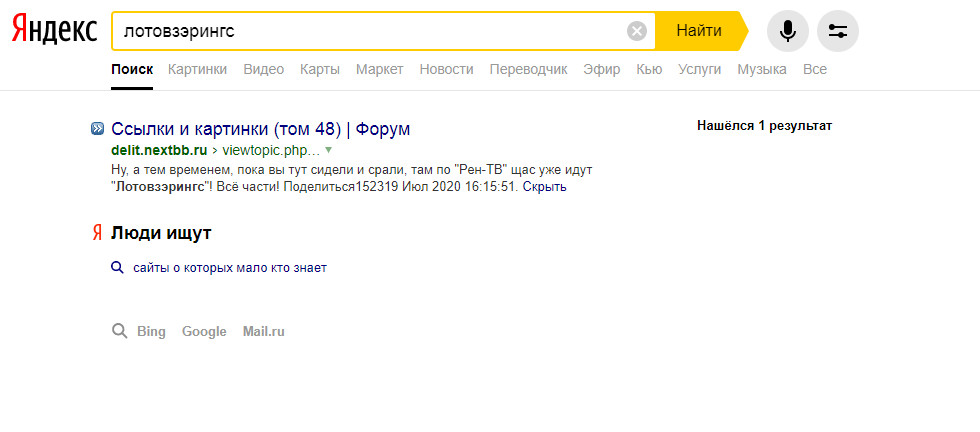Image resolution: width=980 pixels, height=432 pixels.
Task: Click magnifier icon beside related query
Action: click(117, 268)
